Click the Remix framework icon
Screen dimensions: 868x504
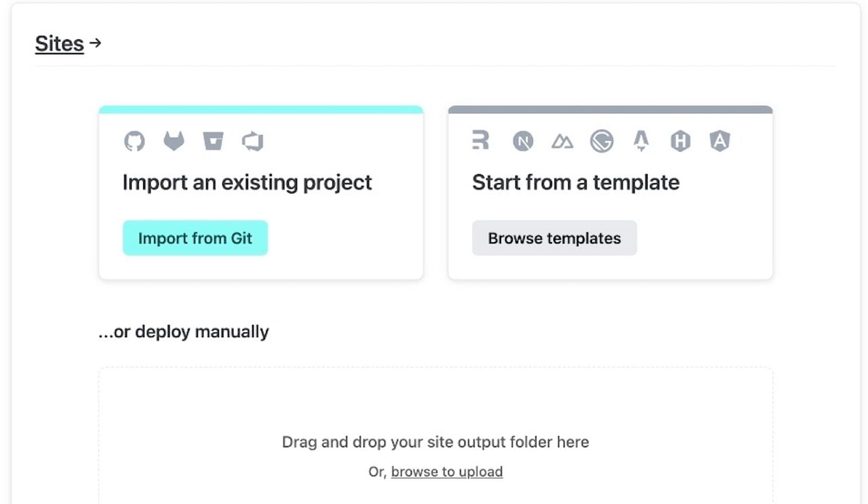pos(480,141)
